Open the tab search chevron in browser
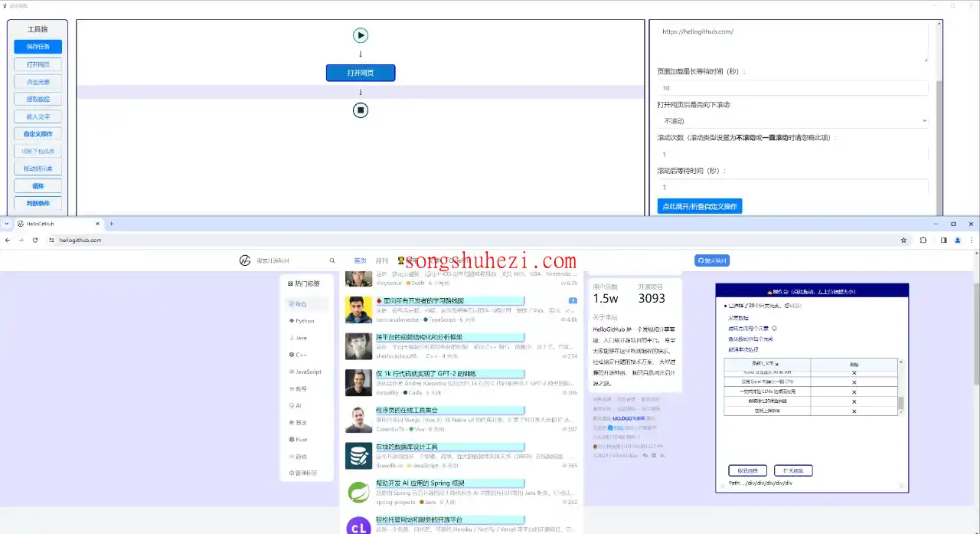The image size is (980, 534). click(6, 224)
